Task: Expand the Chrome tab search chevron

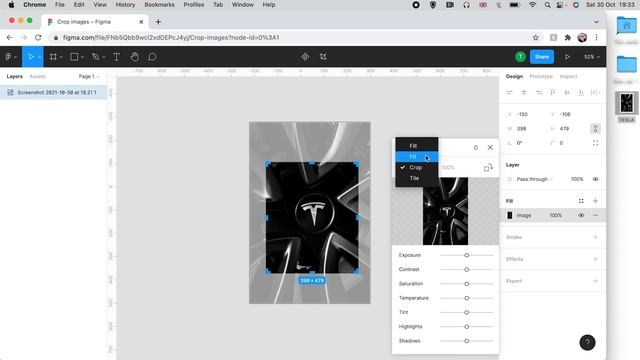Action: [596, 22]
